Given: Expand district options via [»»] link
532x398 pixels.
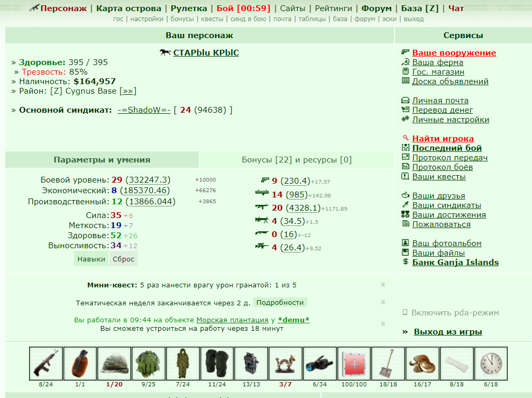Looking at the screenshot, I should 128,91.
